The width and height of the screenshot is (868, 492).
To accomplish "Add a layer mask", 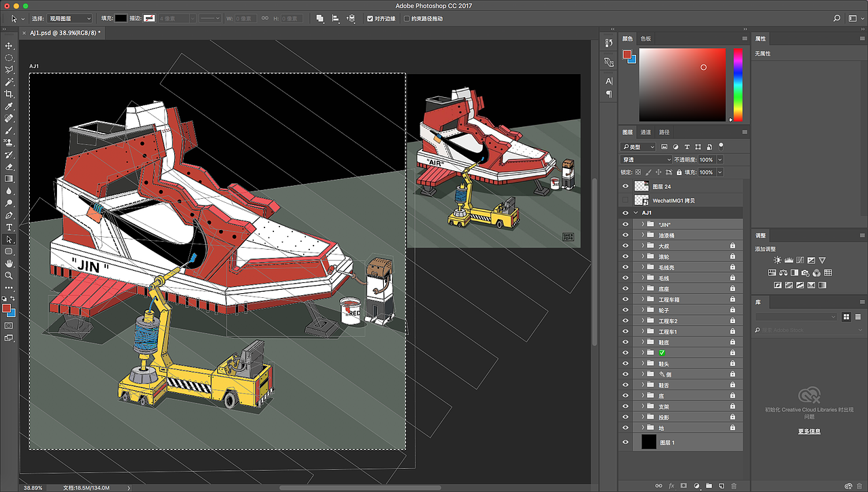I will click(x=684, y=486).
